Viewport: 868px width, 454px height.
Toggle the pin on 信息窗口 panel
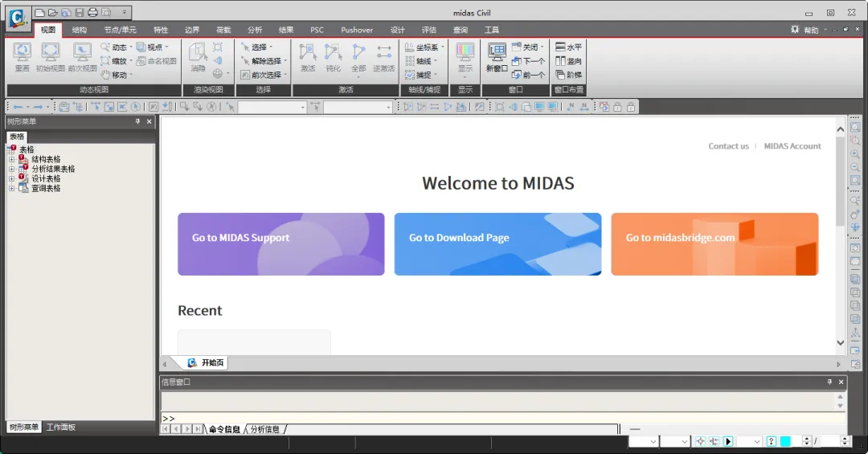pos(829,382)
